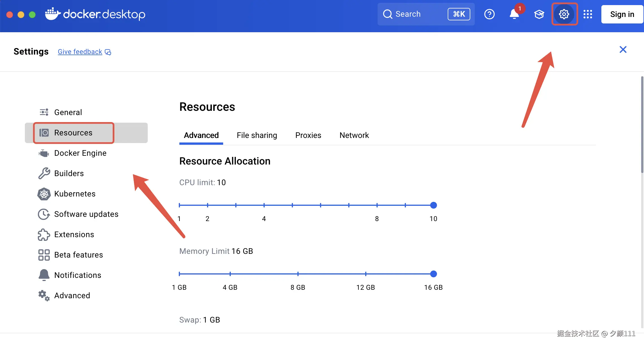Open Docker Engine settings
Viewport: 644px width, 346px height.
click(80, 153)
